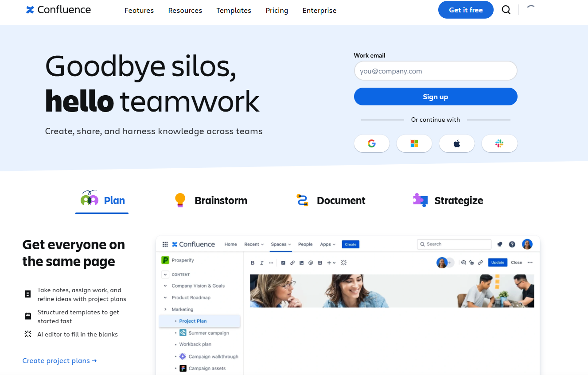The width and height of the screenshot is (588, 375).
Task: Open the Apps dropdown
Action: [327, 244]
